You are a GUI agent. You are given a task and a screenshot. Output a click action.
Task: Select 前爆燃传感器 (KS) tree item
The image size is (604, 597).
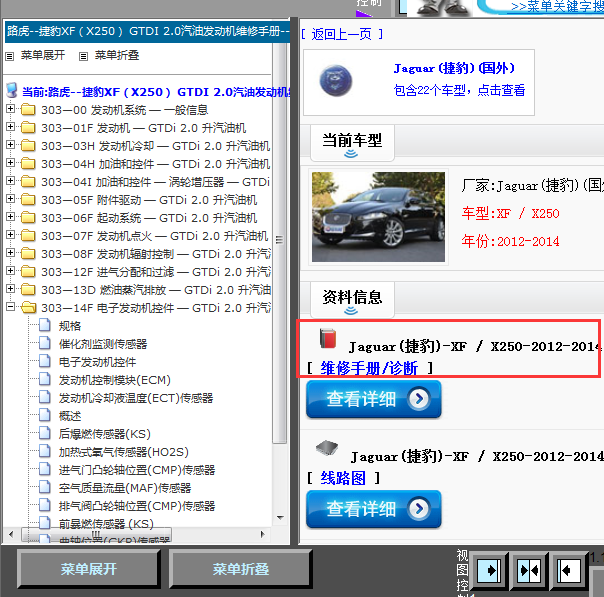106,523
